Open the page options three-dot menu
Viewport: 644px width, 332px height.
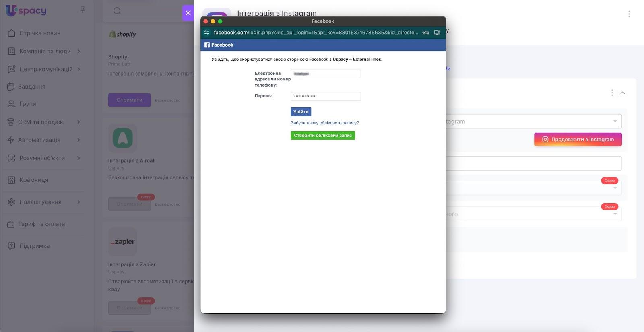coord(629,14)
